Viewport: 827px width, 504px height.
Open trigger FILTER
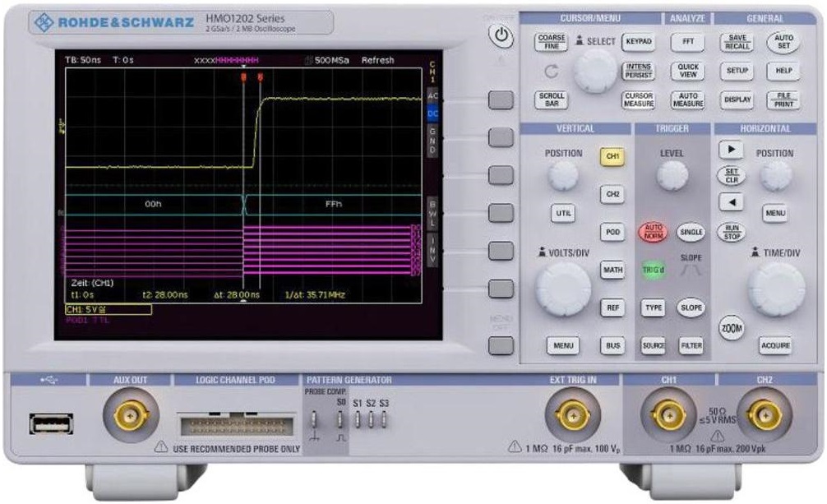point(691,345)
